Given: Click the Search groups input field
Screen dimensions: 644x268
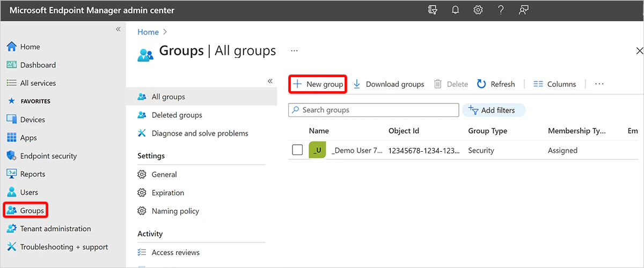Looking at the screenshot, I should pyautogui.click(x=374, y=110).
